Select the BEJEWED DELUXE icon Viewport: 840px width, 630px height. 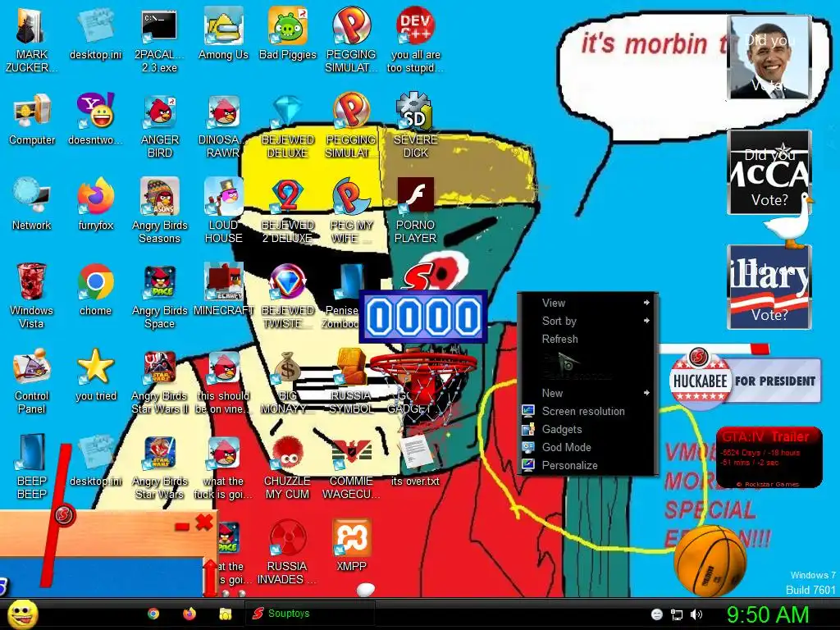pos(288,126)
